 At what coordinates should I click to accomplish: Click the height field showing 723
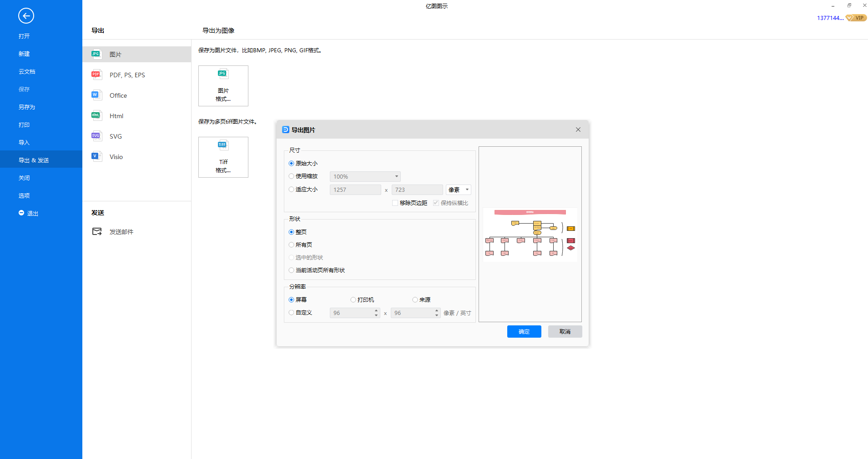coord(417,190)
